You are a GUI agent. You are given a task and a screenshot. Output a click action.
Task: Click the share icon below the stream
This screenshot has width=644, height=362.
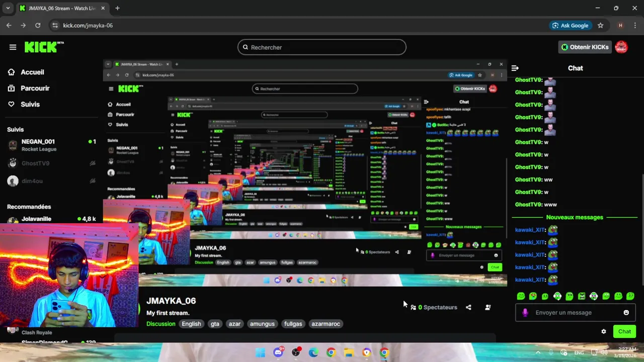pyautogui.click(x=468, y=307)
